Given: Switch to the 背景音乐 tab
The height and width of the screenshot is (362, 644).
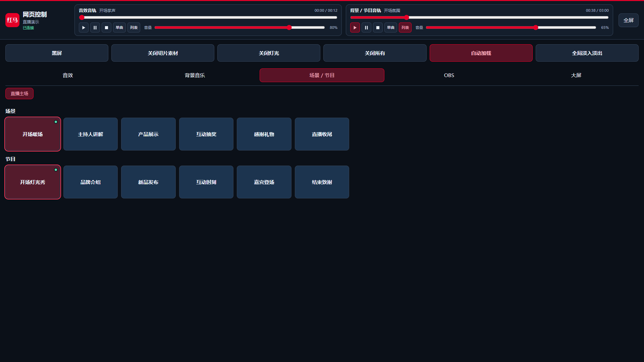Looking at the screenshot, I should (x=195, y=75).
